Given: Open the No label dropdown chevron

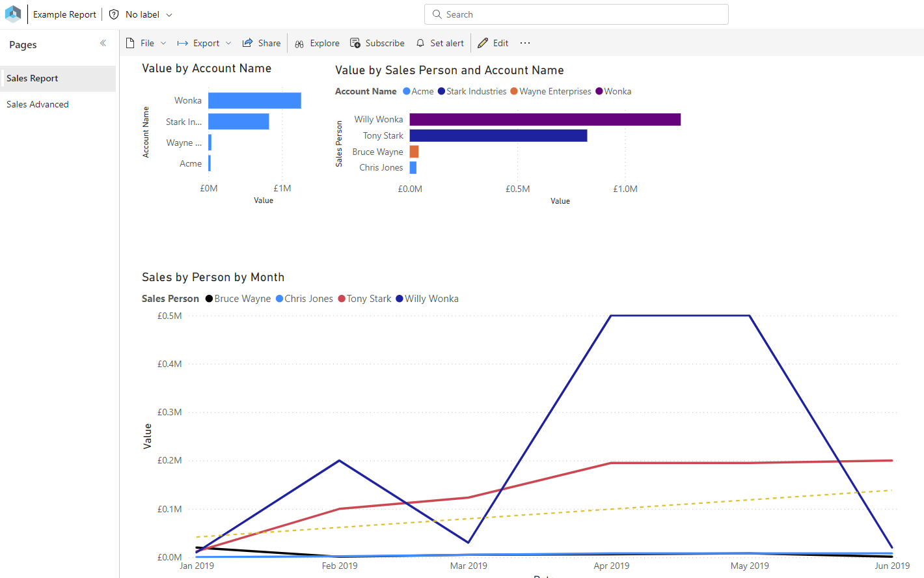Looking at the screenshot, I should point(169,15).
